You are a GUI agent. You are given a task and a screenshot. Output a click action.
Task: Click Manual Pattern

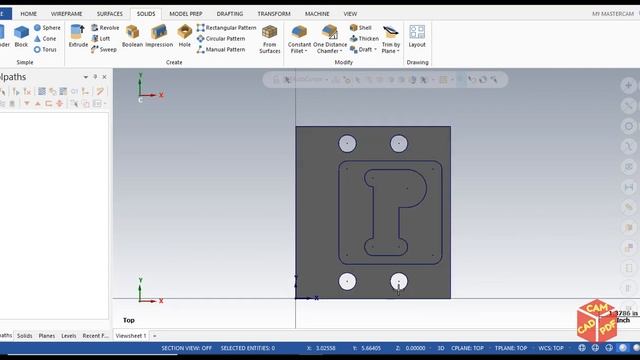click(221, 49)
